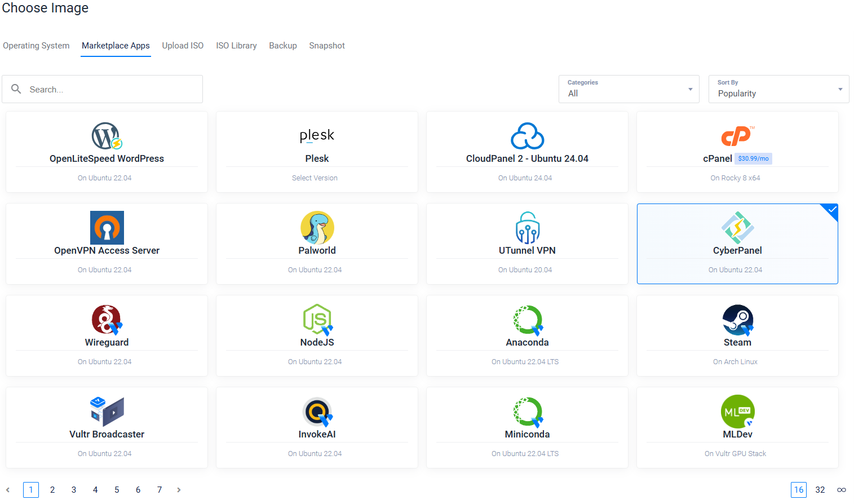Click the Choose Image heading
Viewport: 854px width, 504px height.
point(45,8)
